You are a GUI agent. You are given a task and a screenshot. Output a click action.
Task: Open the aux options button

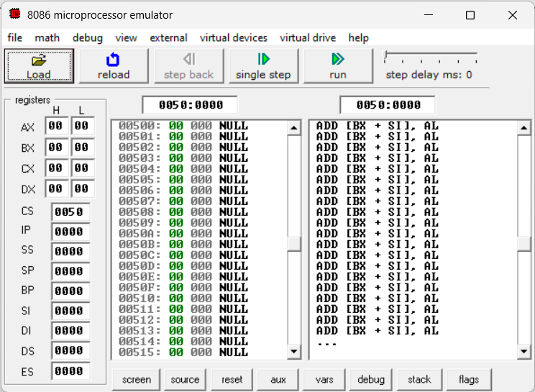coord(278,379)
